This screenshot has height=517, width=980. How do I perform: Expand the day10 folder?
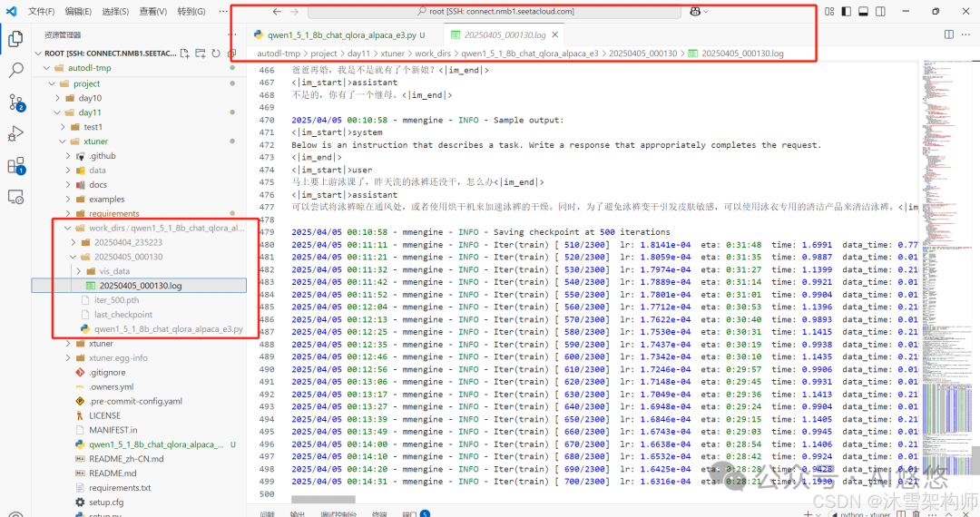pos(89,98)
